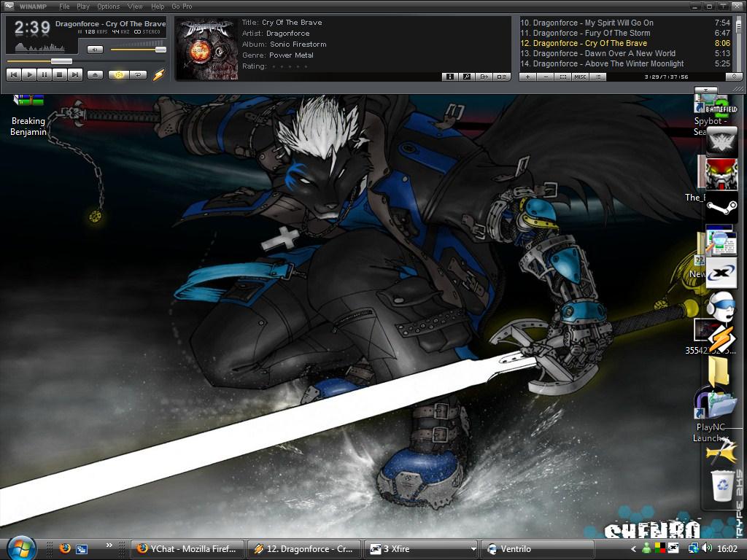Select track 10 My Spirit Will Go On
This screenshot has height=560, width=747.
625,23
